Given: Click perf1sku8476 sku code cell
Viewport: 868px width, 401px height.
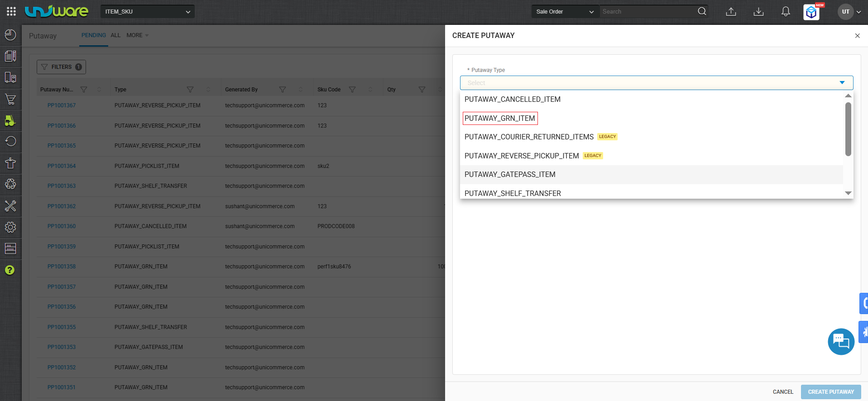Looking at the screenshot, I should [x=334, y=267].
